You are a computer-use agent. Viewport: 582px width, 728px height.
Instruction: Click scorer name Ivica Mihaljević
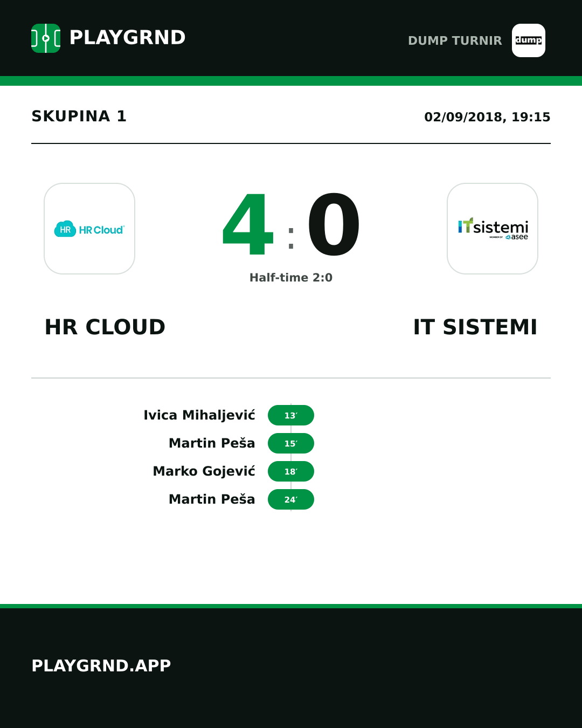199,415
